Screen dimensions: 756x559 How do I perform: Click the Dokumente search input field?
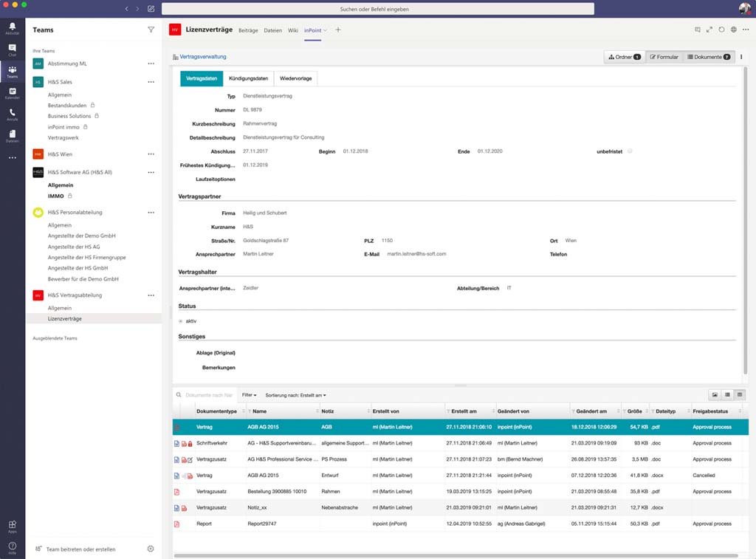209,395
